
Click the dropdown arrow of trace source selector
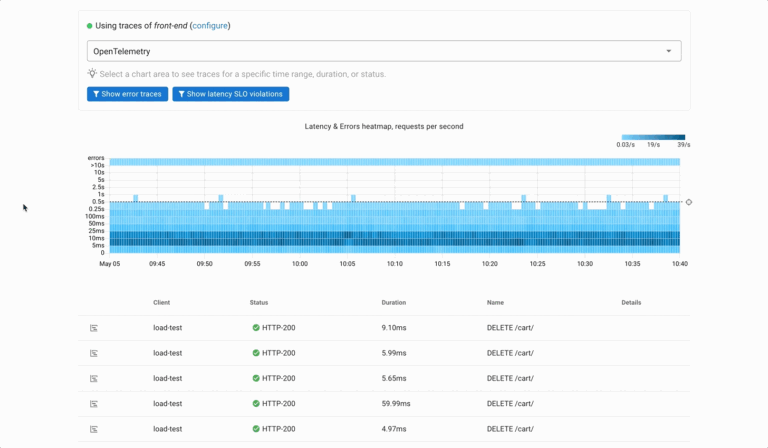669,51
